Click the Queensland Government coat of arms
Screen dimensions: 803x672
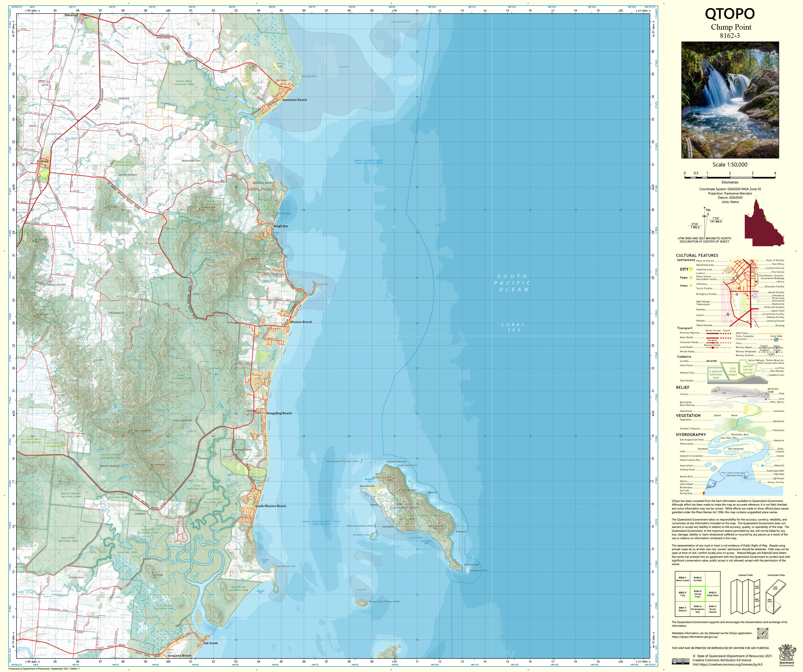786,654
